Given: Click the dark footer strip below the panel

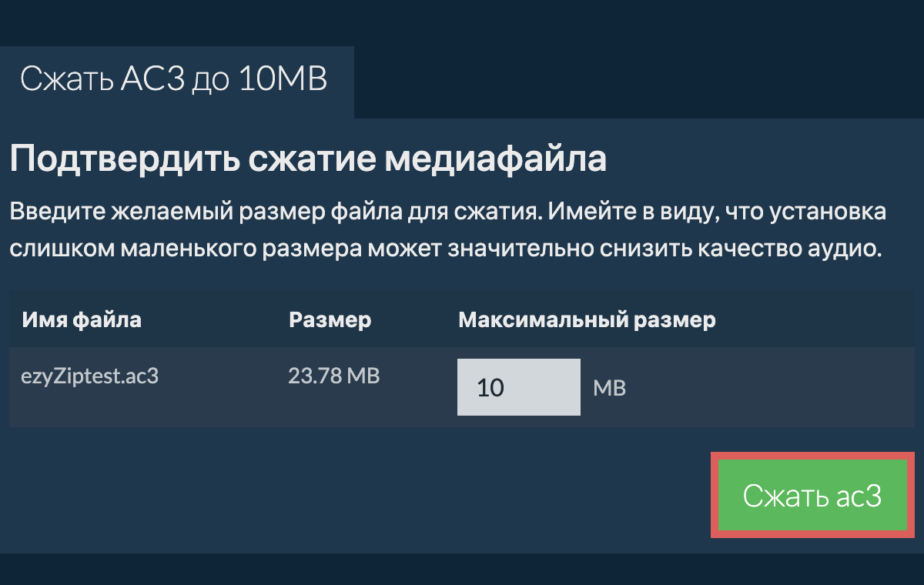Looking at the screenshot, I should [x=462, y=568].
